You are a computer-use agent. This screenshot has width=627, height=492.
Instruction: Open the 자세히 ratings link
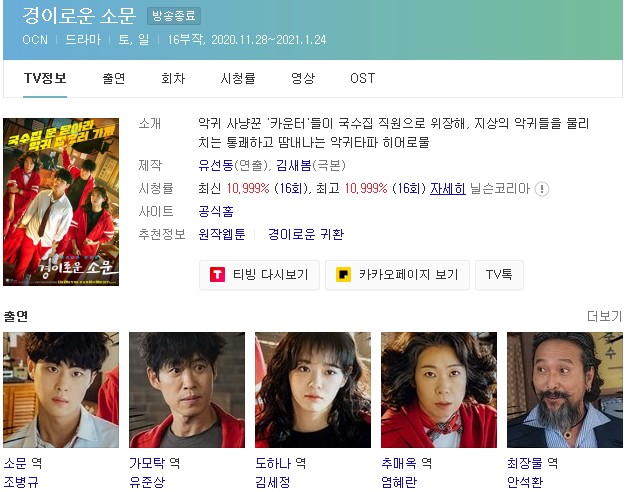(448, 188)
